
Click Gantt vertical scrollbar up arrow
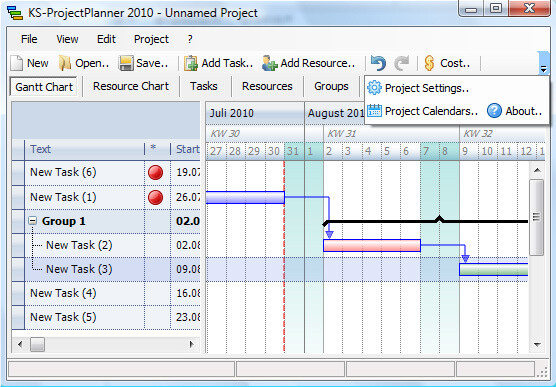click(537, 170)
